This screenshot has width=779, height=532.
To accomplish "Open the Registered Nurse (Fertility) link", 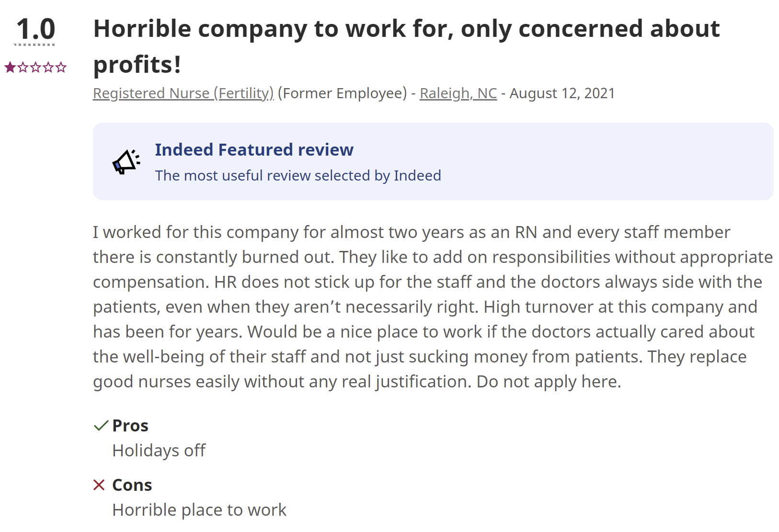I will 183,93.
